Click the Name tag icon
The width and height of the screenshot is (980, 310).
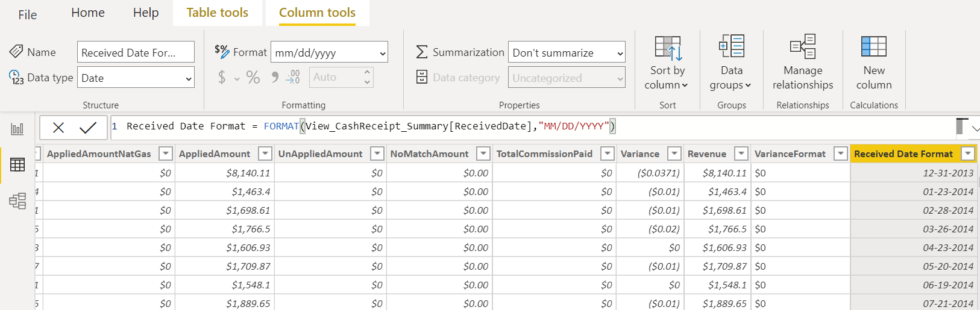click(16, 52)
